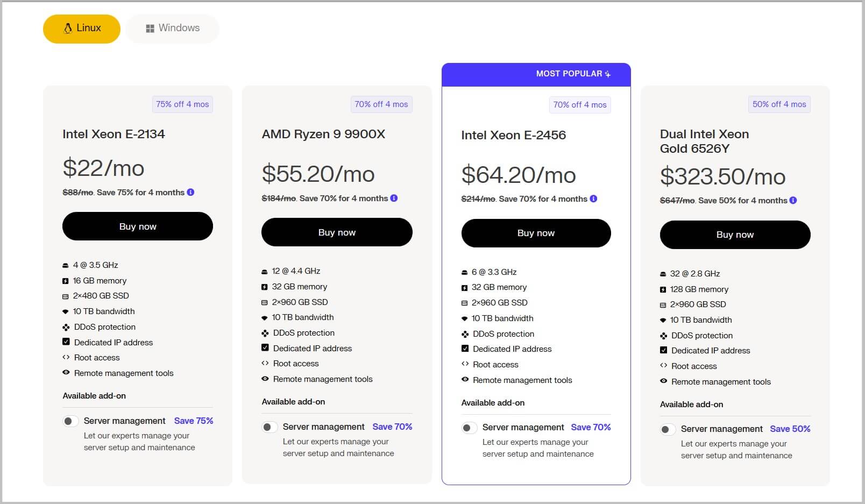This screenshot has width=865, height=504.
Task: Click info icon beside Xeon E-2456 savings
Action: pyautogui.click(x=593, y=198)
